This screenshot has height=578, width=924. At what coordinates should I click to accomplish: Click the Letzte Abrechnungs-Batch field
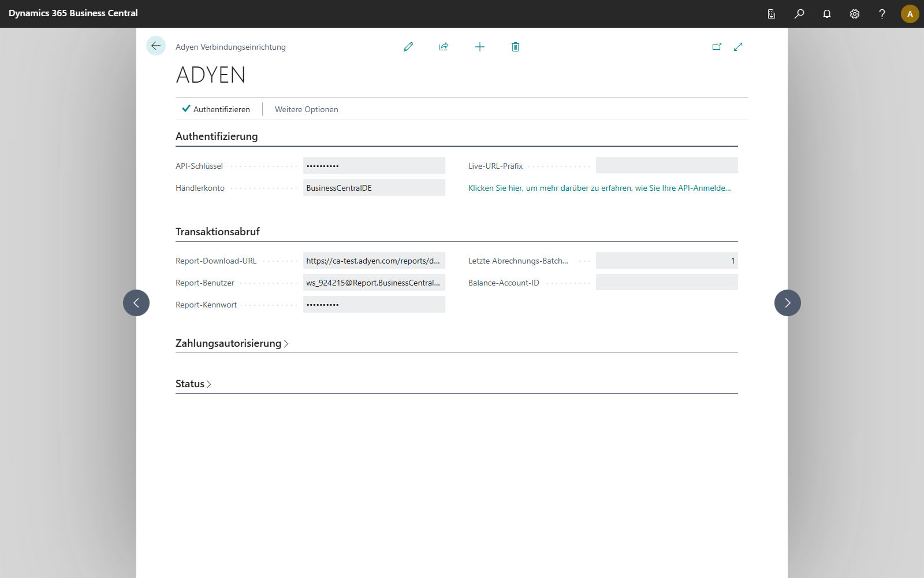[x=667, y=261]
